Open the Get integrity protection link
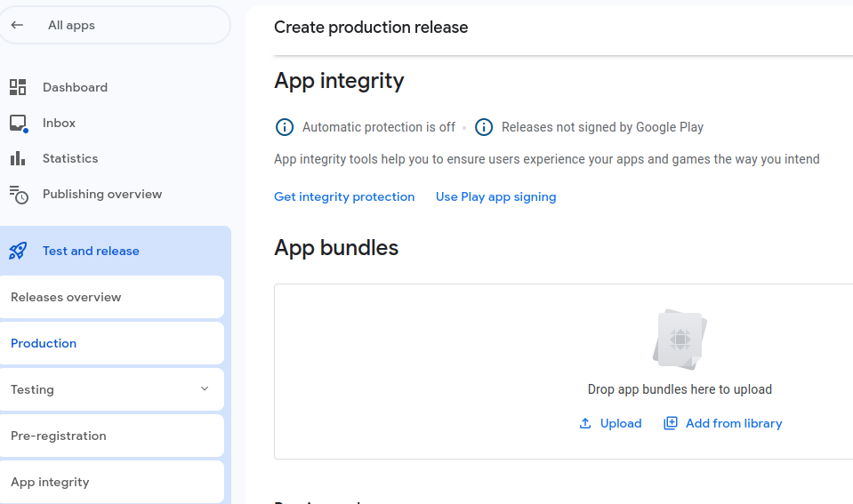 (344, 196)
